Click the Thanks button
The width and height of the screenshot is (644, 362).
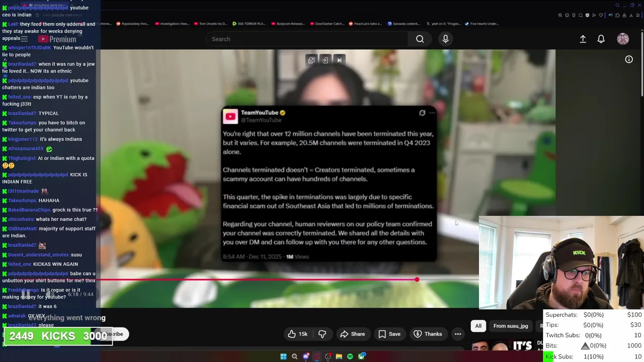pyautogui.click(x=428, y=334)
